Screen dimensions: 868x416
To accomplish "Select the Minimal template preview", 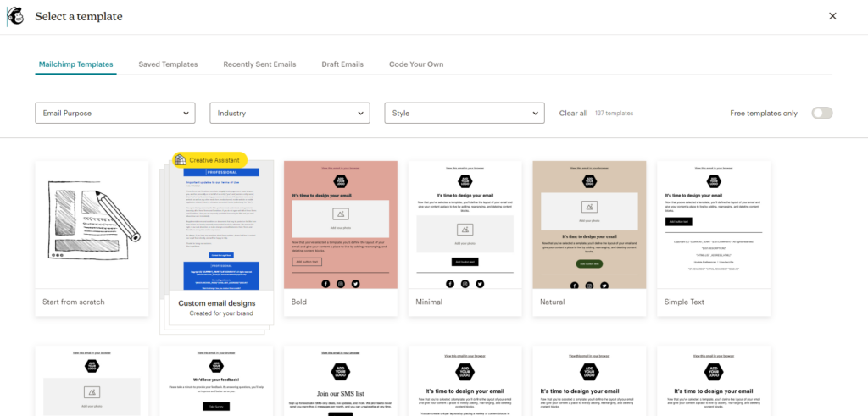I will click(x=465, y=225).
